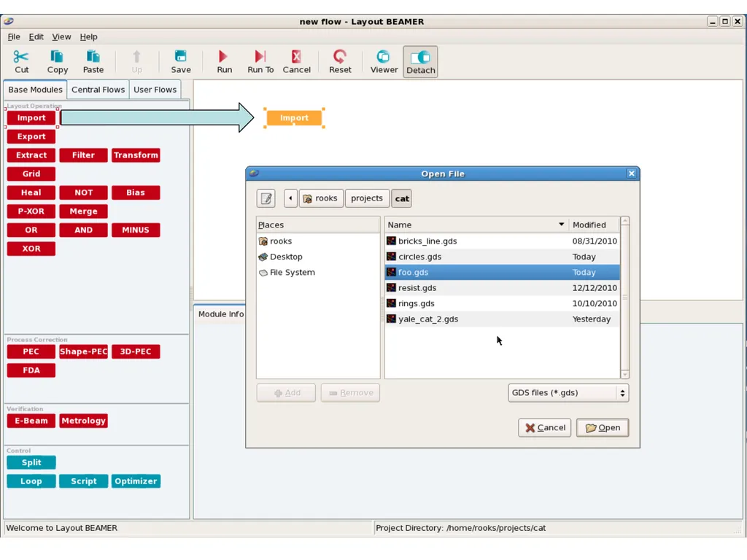Click the Name column sort arrow
Screen dimensions: 747x560
click(561, 225)
